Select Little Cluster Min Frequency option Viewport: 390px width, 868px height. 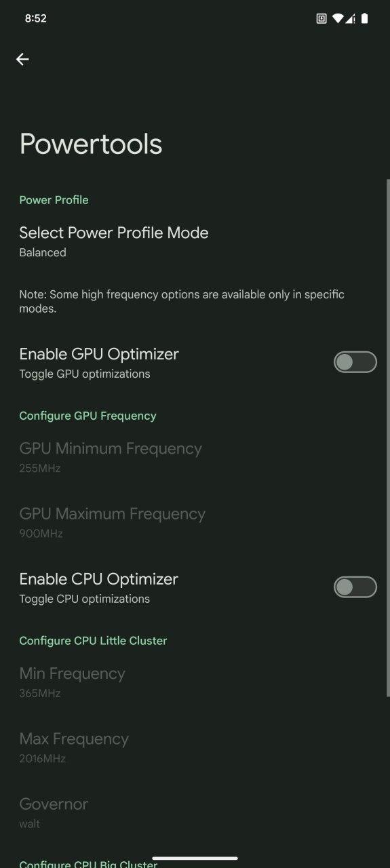195,682
